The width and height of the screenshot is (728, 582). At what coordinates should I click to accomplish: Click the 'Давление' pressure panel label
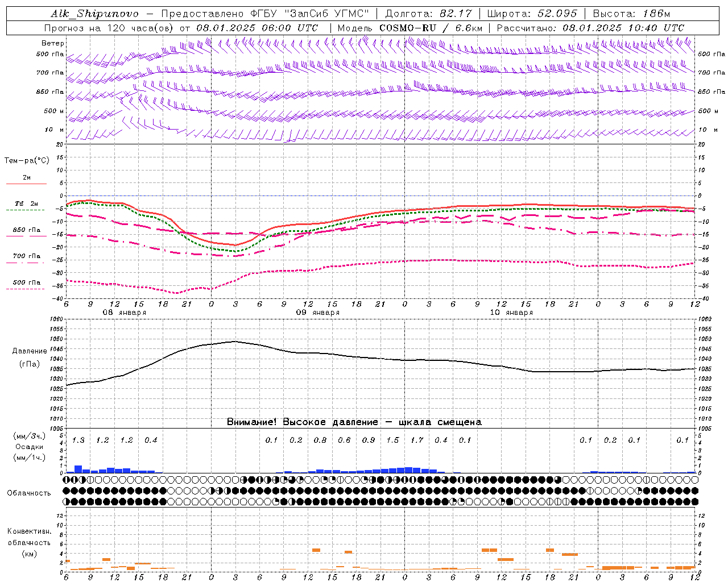[x=30, y=351]
